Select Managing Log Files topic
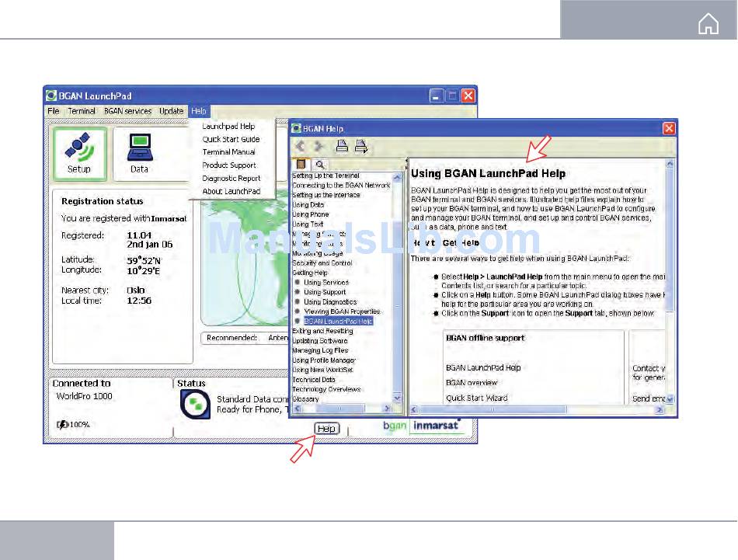Viewport: 738px width, 560px height. click(x=320, y=350)
